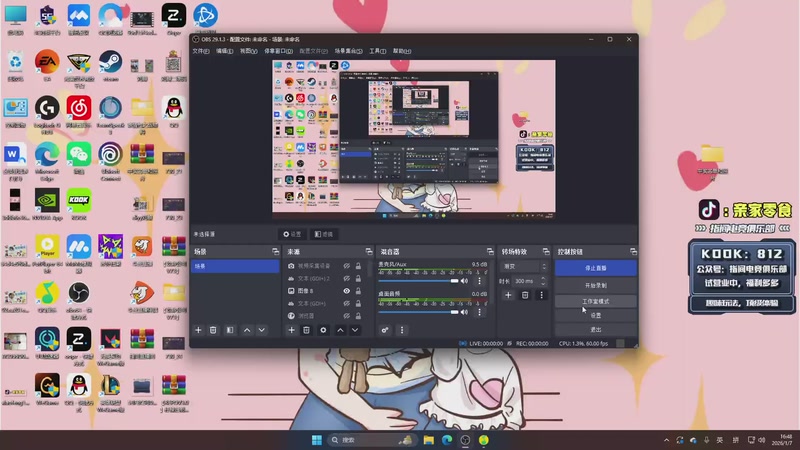
Task: Click the taskbar 搜索 search box
Action: click(370, 440)
